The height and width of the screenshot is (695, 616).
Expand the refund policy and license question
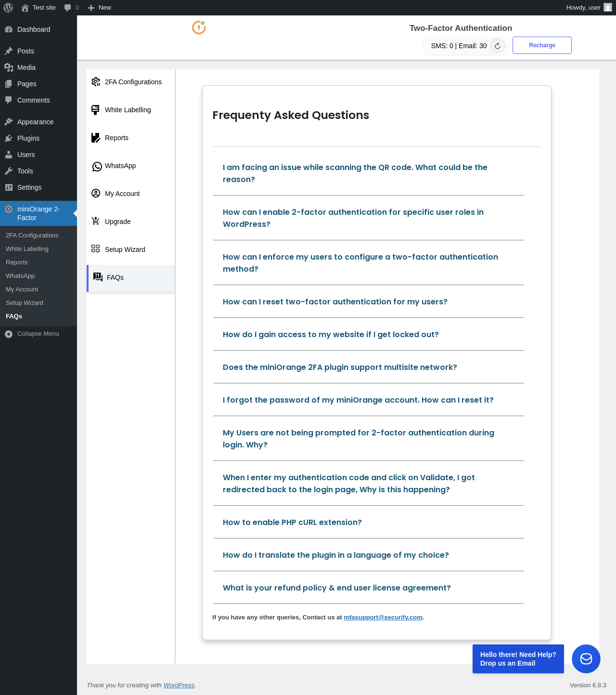click(369, 588)
